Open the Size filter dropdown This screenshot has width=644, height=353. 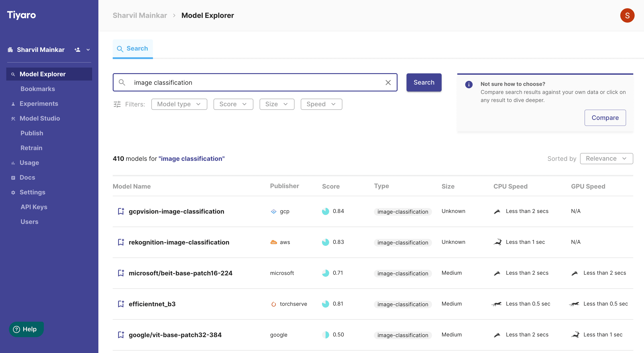[x=277, y=104]
